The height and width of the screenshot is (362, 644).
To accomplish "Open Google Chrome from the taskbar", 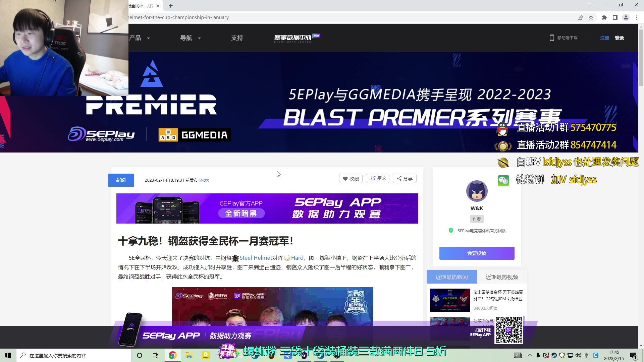I will 172,355.
